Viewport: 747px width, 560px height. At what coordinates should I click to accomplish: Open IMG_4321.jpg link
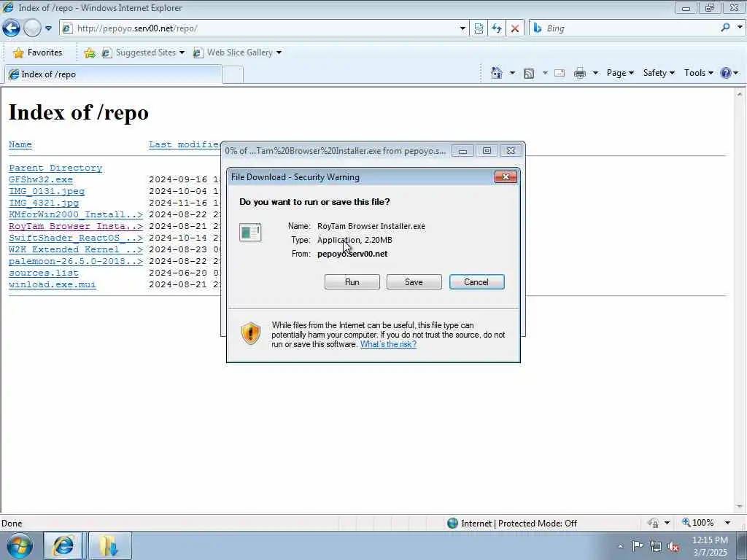point(43,203)
